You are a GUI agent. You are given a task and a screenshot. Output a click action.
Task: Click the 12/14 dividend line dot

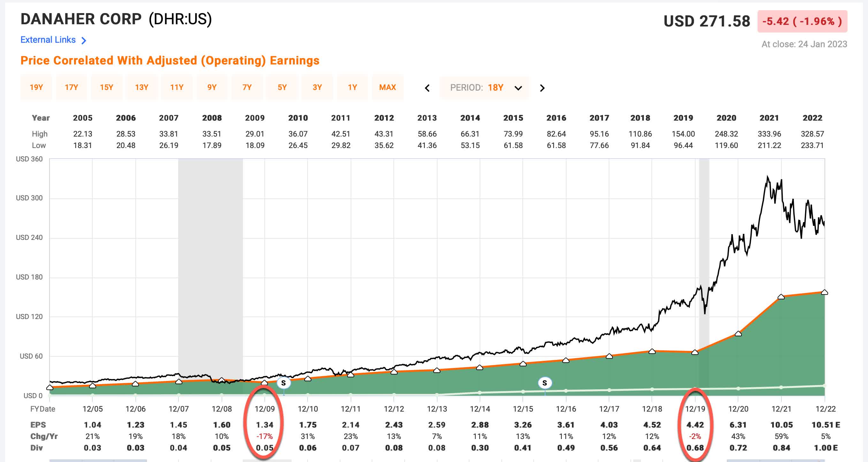click(480, 393)
